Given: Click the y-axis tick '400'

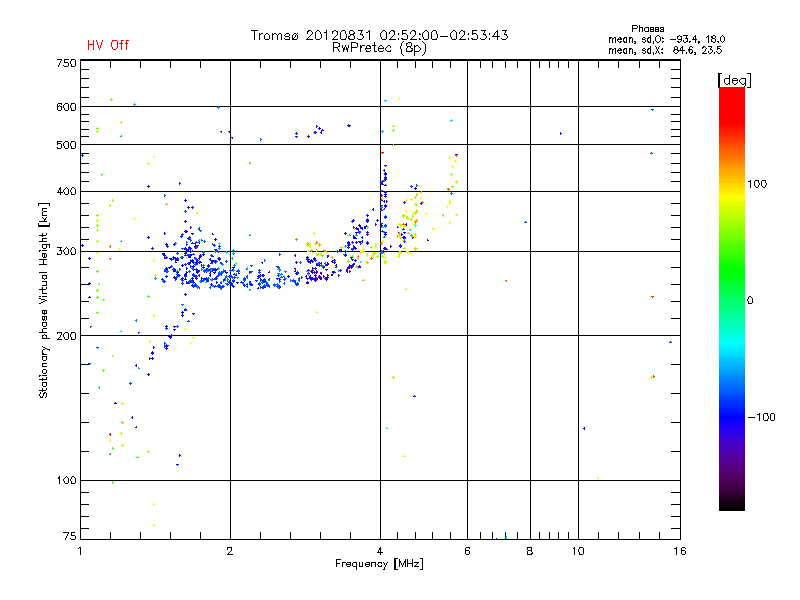Looking at the screenshot, I should (66, 192).
